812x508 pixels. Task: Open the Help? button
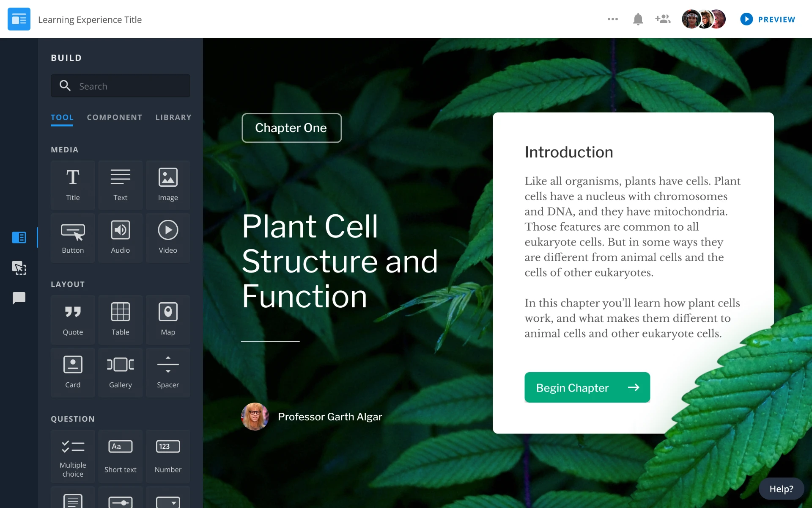pos(781,489)
